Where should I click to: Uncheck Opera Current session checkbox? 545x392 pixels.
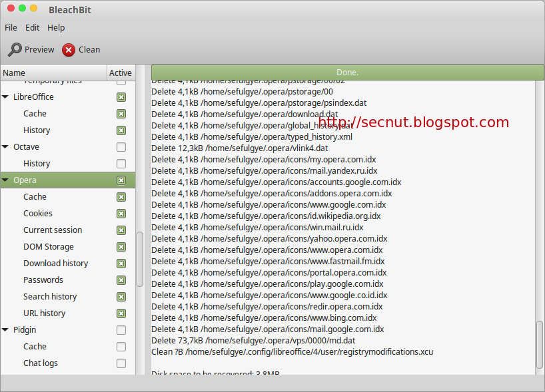coord(121,230)
